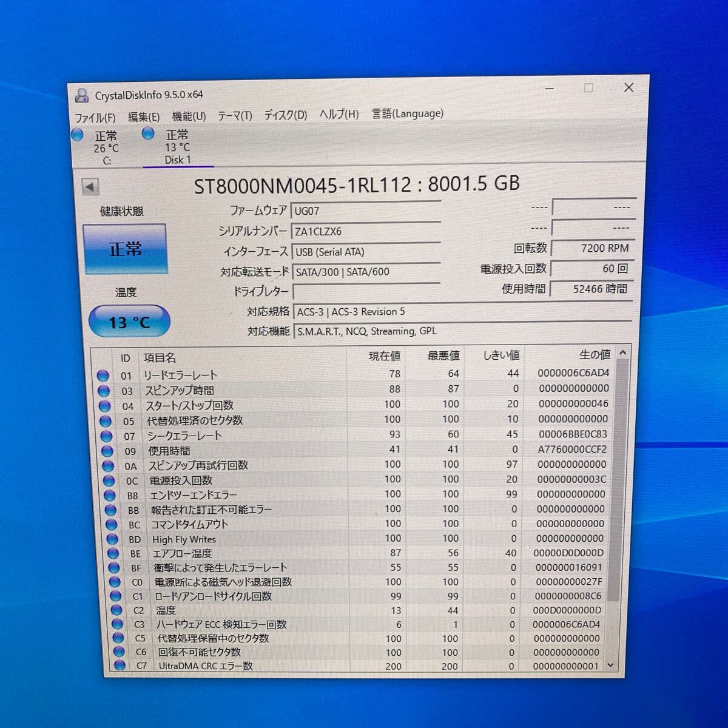Image resolution: width=728 pixels, height=728 pixels.
Task: Click the 13 °C temperature button
Action: [x=129, y=322]
